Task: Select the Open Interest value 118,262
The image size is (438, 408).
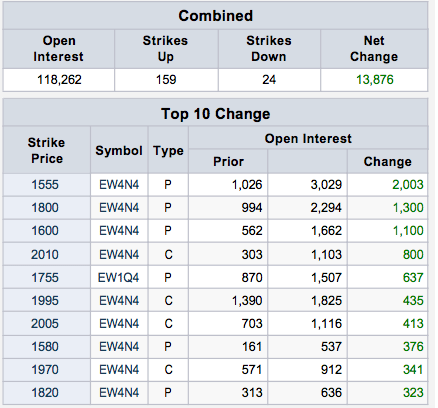Action: 59,80
